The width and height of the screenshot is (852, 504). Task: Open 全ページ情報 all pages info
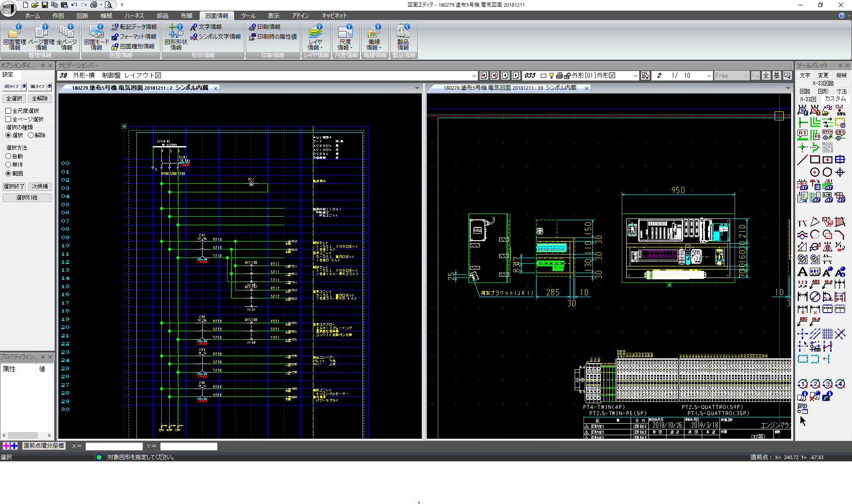pyautogui.click(x=67, y=37)
